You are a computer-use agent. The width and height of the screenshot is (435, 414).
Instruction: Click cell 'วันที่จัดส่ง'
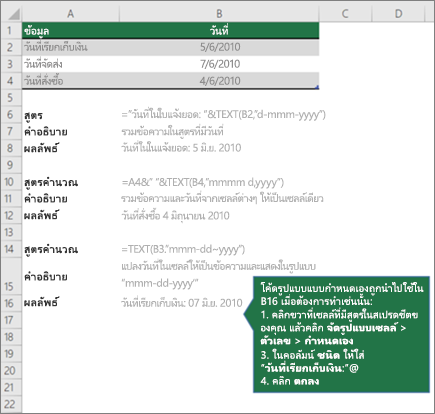pyautogui.click(x=70, y=64)
